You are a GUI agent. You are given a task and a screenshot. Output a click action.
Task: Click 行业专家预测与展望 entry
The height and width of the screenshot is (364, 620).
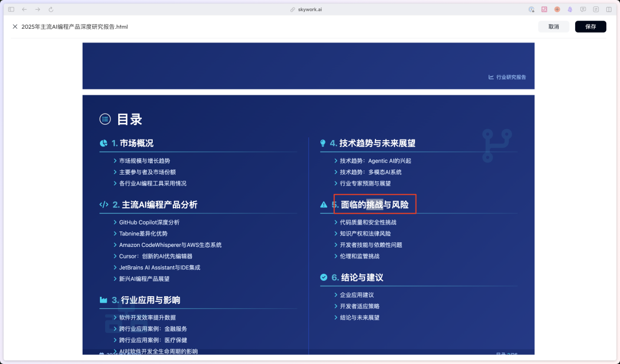pos(365,183)
